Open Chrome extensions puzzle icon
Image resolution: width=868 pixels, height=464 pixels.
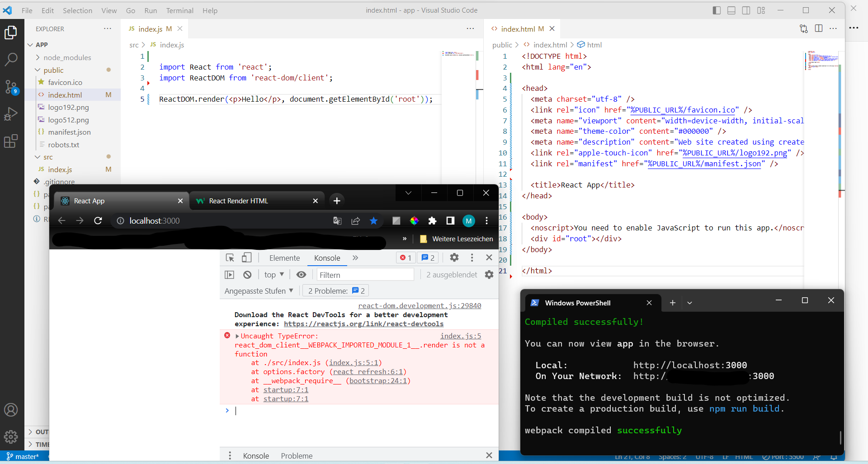tap(432, 220)
